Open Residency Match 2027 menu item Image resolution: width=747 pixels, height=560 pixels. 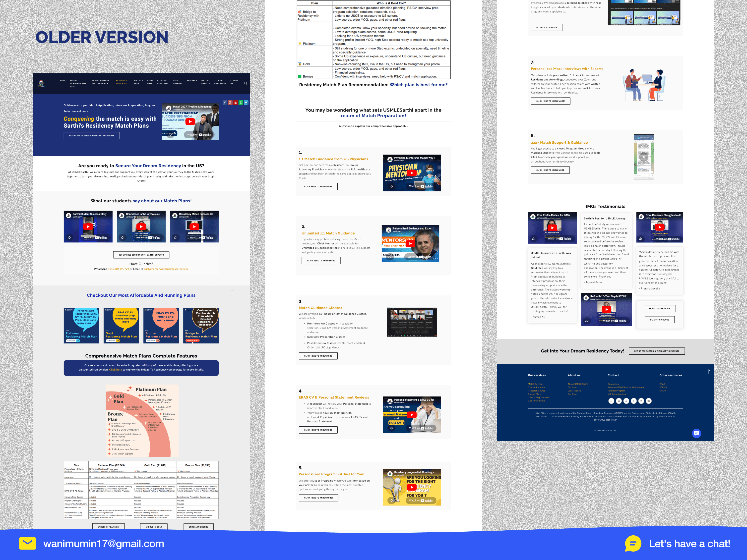tap(122, 82)
